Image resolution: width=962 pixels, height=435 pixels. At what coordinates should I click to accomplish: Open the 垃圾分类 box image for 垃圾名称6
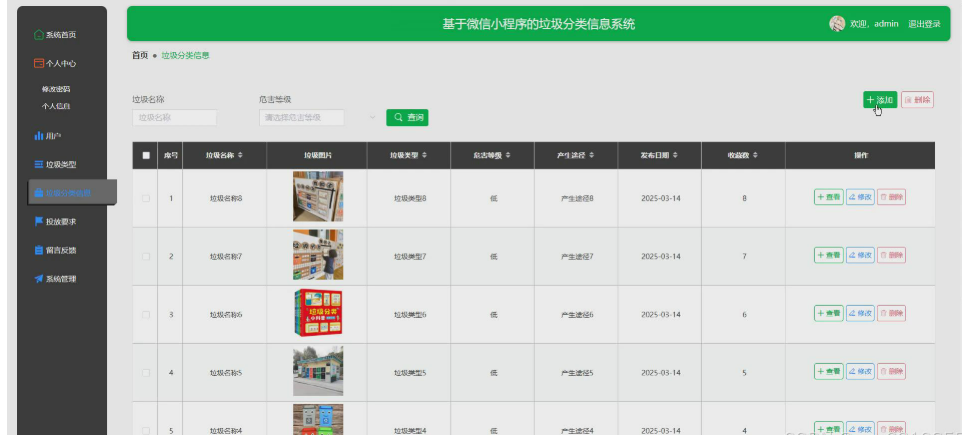pyautogui.click(x=318, y=313)
